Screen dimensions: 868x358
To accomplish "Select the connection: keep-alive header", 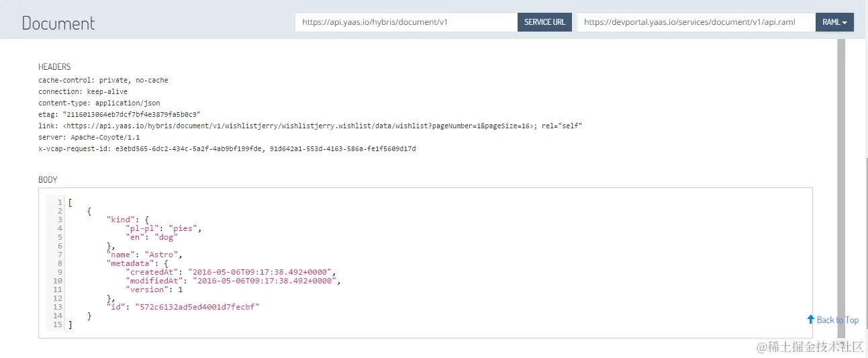I will coord(83,91).
